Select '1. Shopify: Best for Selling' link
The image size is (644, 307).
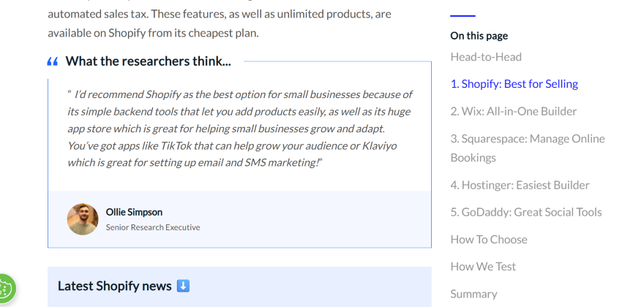(514, 84)
